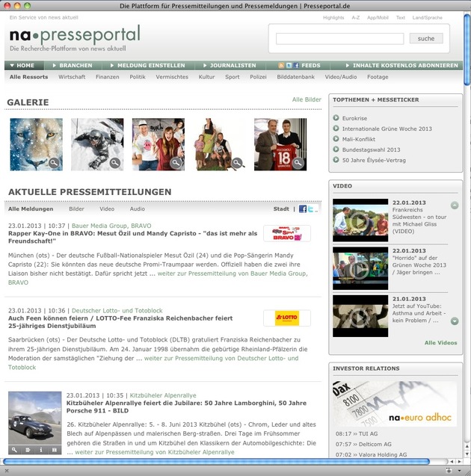Open the Alle Bilder link
Screen dimensions: 471x476
click(x=307, y=99)
